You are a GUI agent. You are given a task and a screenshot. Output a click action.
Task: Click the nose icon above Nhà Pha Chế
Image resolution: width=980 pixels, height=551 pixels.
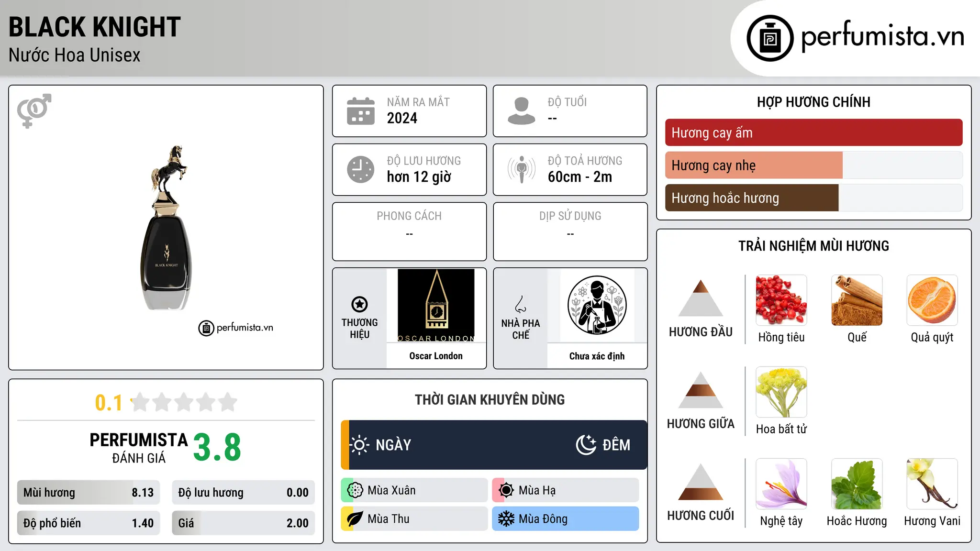click(521, 304)
